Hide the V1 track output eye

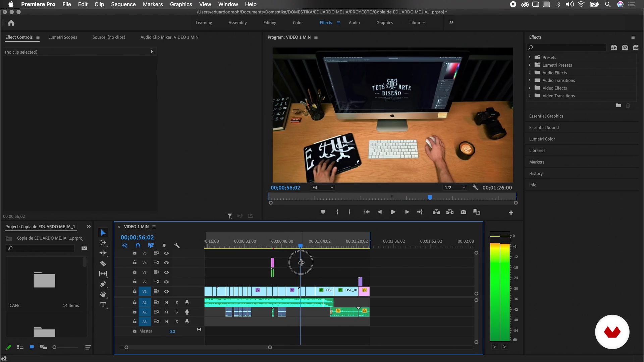coord(166,291)
